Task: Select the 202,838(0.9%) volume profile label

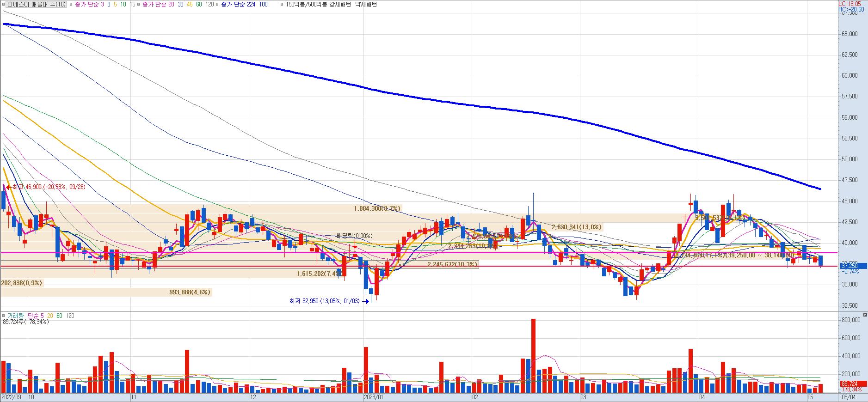Action: tap(21, 283)
